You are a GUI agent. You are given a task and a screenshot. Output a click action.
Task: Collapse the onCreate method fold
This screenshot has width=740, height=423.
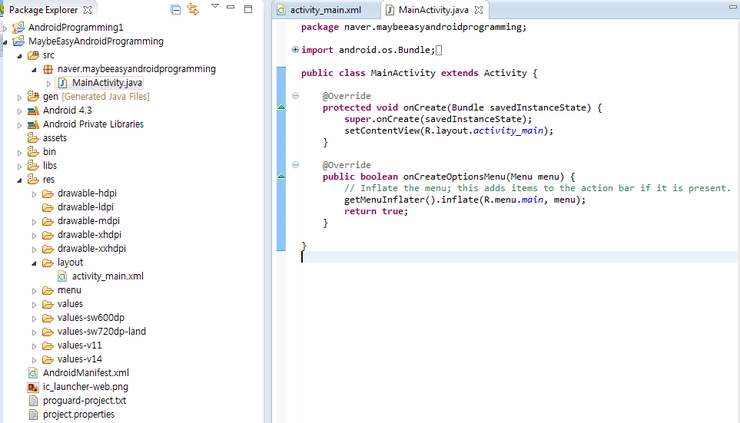pos(295,96)
